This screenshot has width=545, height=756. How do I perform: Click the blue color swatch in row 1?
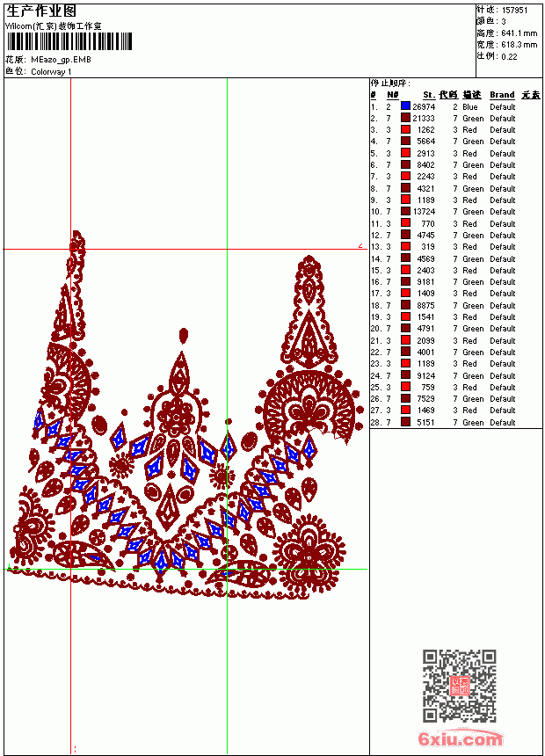(x=405, y=106)
